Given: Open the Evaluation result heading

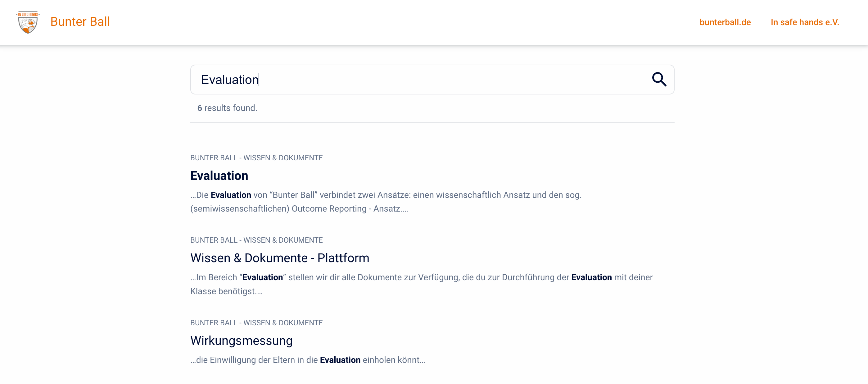Looking at the screenshot, I should pos(219,176).
